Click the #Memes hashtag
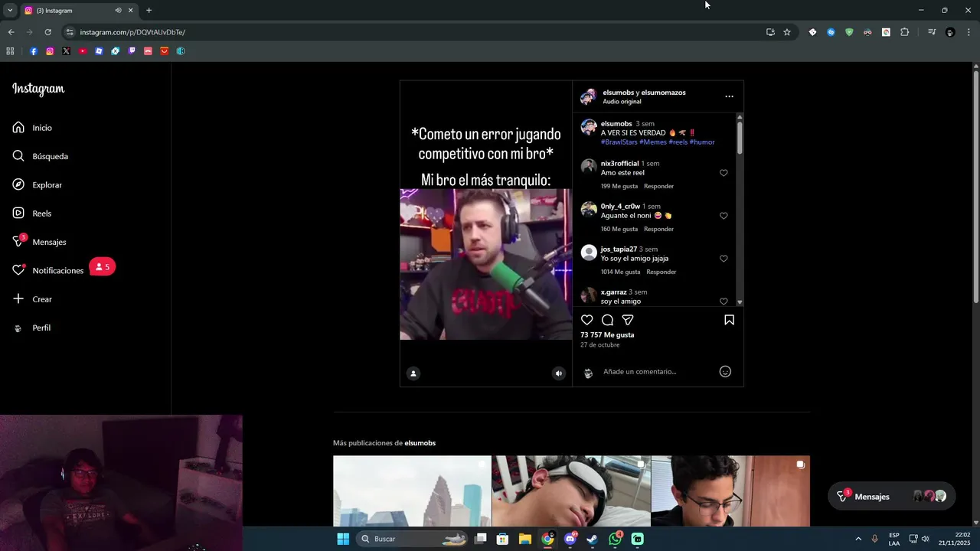980x551 pixels. point(653,142)
